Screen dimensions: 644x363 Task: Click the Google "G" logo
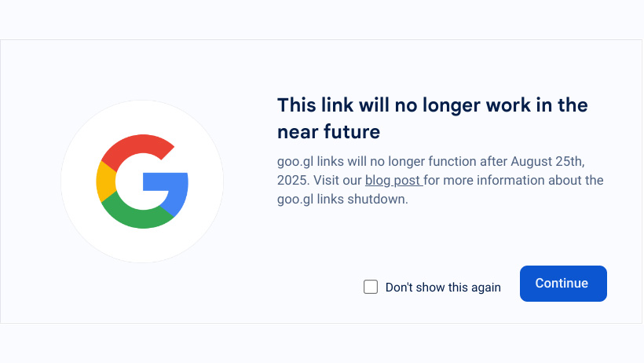point(142,181)
